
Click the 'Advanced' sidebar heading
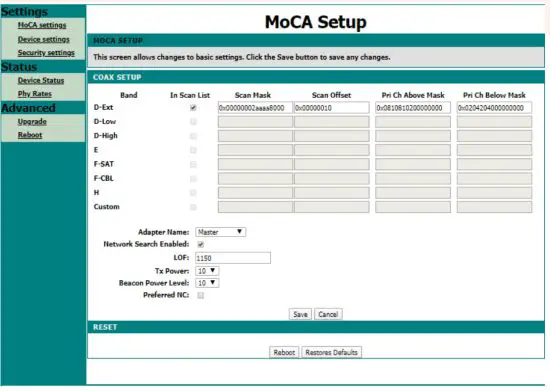28,108
